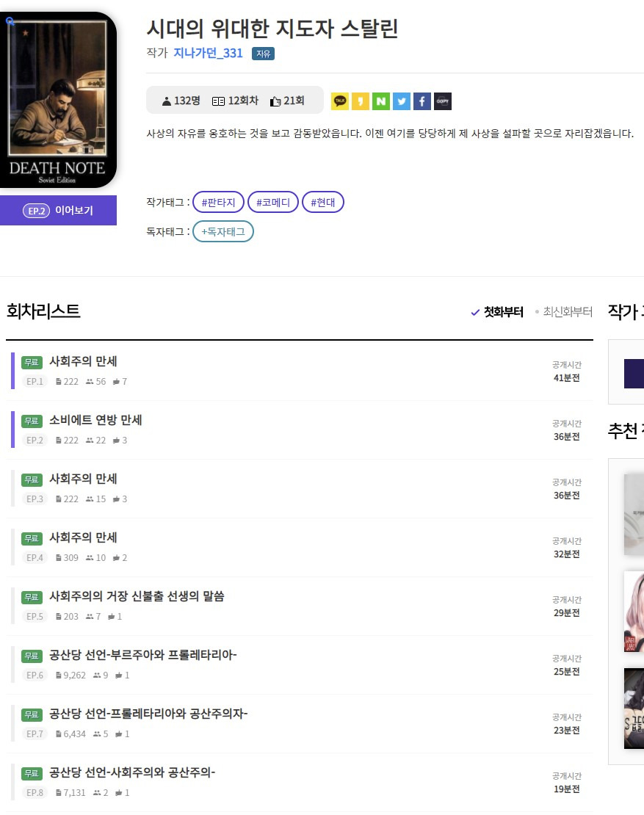Click the 41분전 publish time
Image resolution: width=644 pixels, height=815 pixels.
point(567,378)
